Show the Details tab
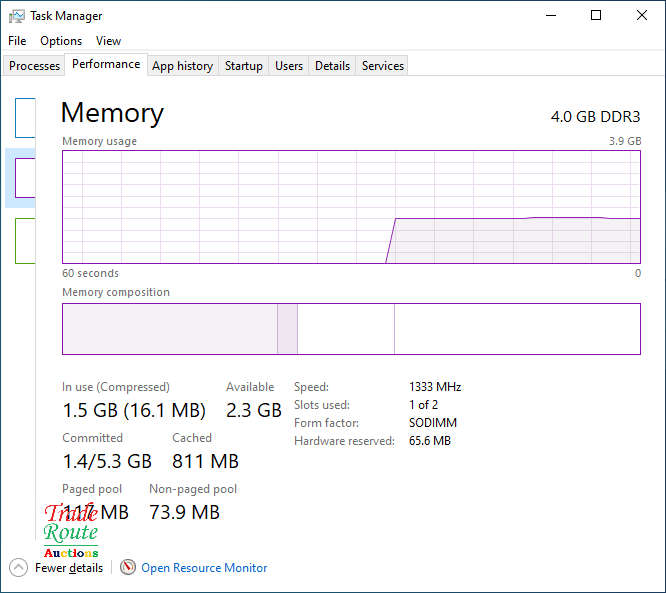This screenshot has height=593, width=666. [332, 66]
